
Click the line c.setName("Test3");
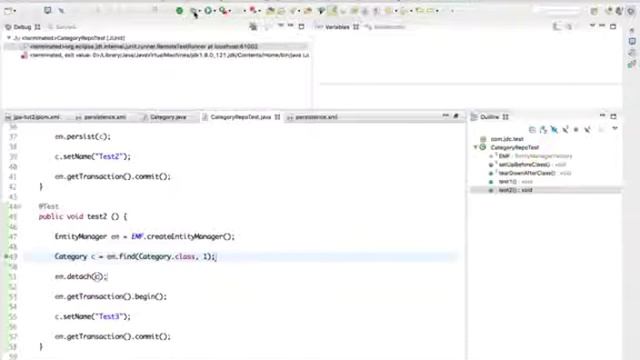pyautogui.click(x=93, y=317)
